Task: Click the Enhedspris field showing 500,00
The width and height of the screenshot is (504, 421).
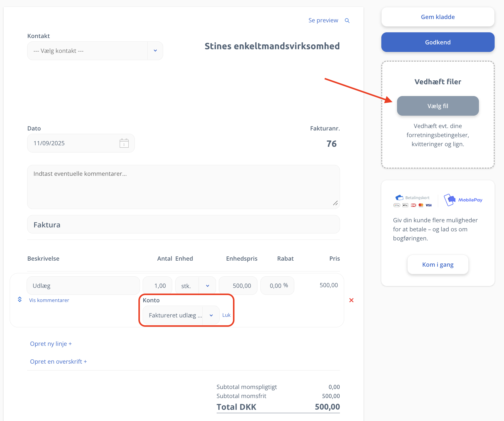Action: pyautogui.click(x=238, y=286)
